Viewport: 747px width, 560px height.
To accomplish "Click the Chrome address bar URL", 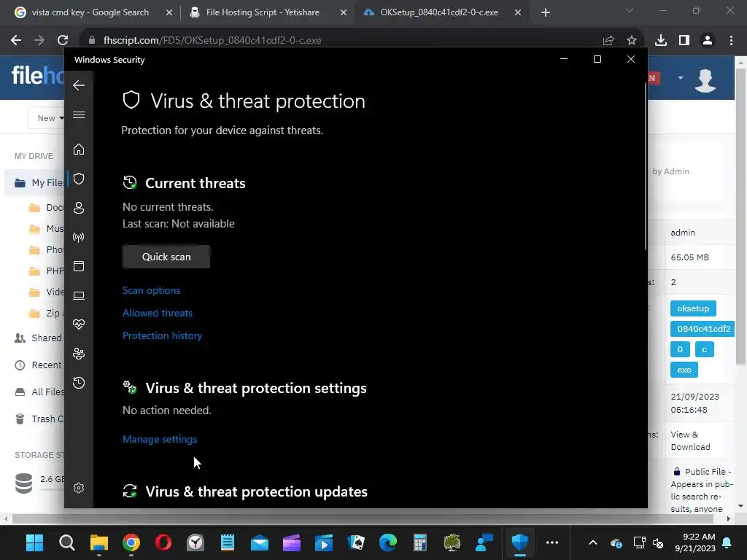I will 212,41.
